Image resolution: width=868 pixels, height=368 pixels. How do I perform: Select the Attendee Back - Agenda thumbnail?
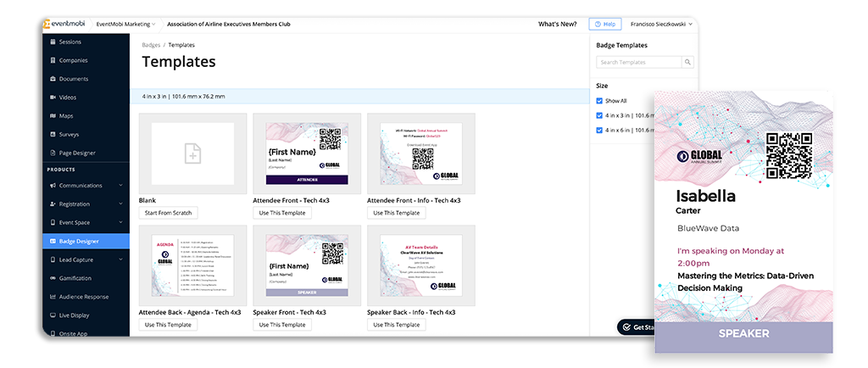(x=192, y=265)
